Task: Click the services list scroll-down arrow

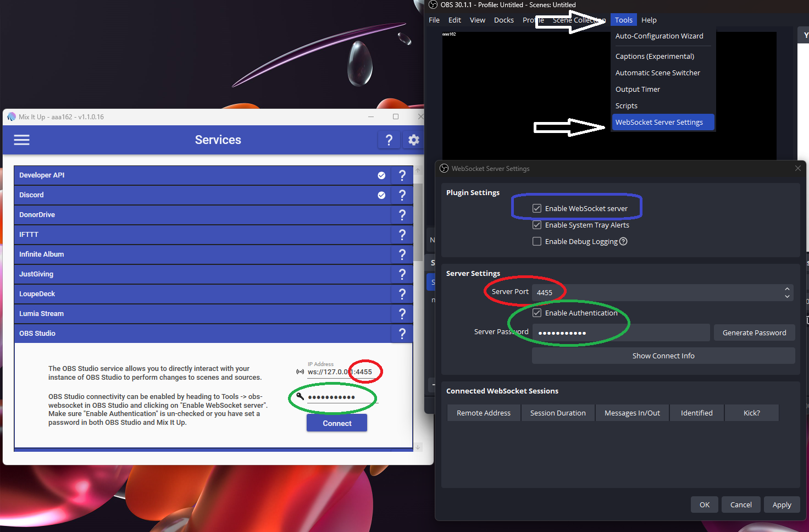Action: coord(418,447)
